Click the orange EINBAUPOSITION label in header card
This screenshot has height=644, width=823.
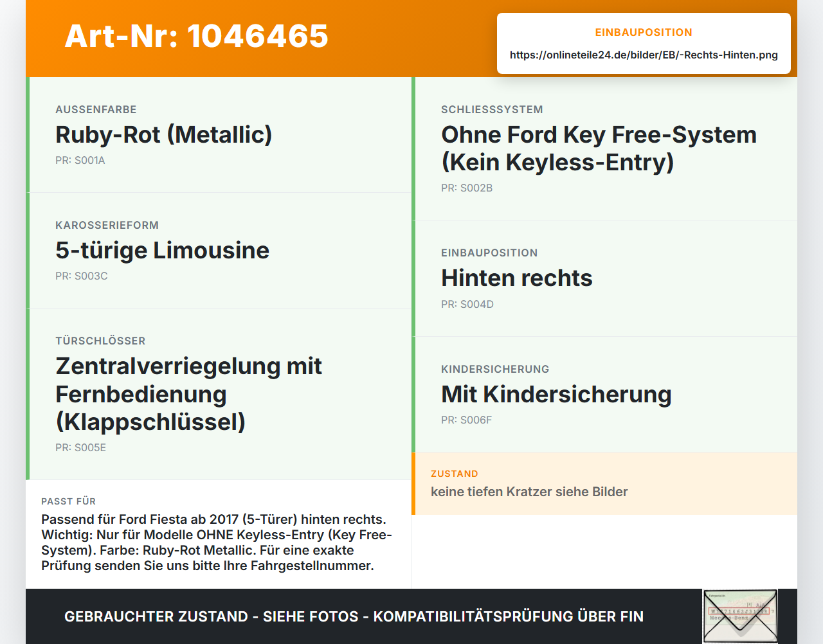(x=644, y=32)
